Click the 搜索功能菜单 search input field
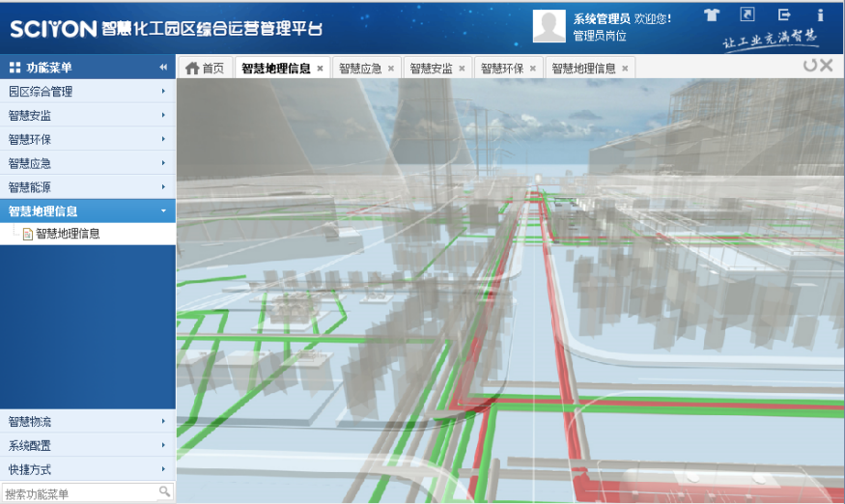Image resolution: width=845 pixels, height=504 pixels. tap(77, 493)
